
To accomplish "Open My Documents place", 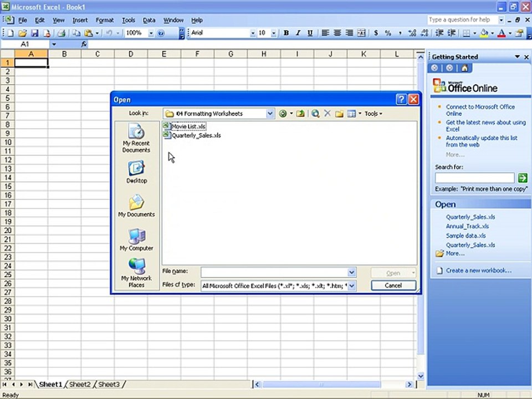I will (x=136, y=206).
